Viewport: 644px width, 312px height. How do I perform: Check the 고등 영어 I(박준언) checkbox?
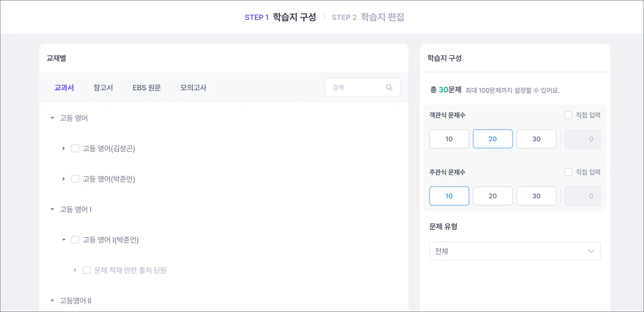coord(75,240)
